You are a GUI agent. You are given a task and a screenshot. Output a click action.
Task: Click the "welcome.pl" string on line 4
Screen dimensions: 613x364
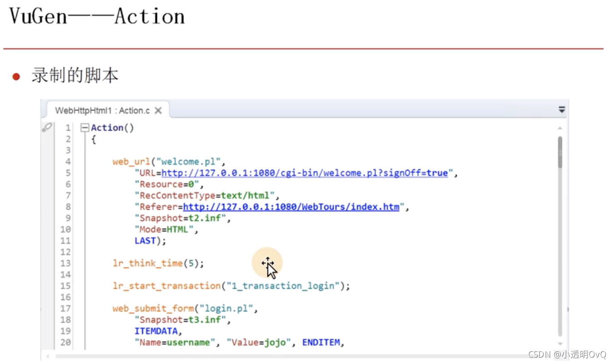189,162
